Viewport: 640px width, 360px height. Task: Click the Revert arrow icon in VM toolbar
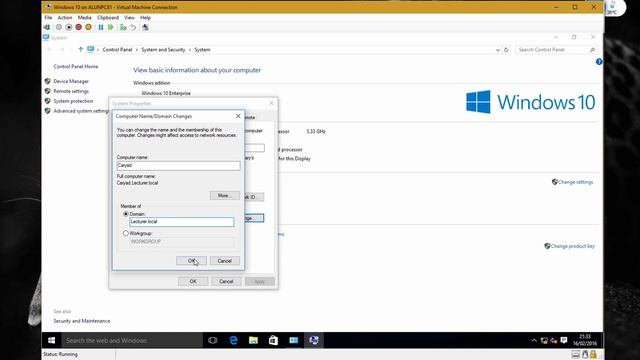(x=133, y=27)
